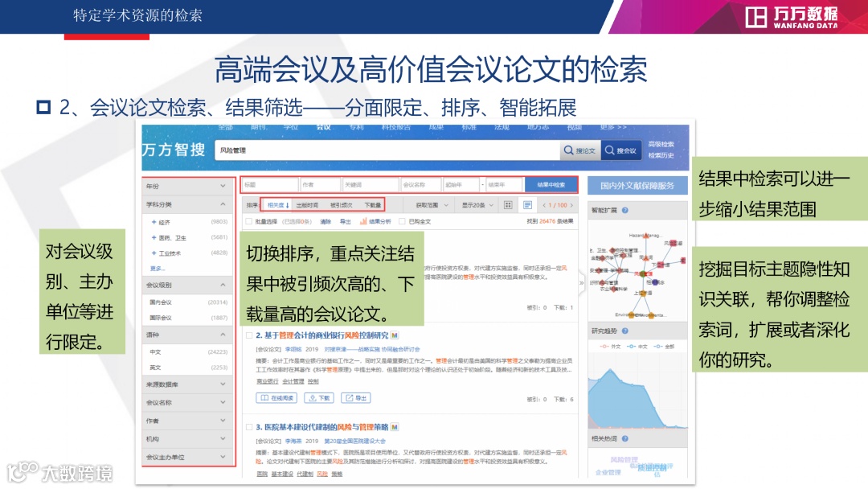Switch to the list detail view icon
This screenshot has height=489, width=868.
coord(527,205)
